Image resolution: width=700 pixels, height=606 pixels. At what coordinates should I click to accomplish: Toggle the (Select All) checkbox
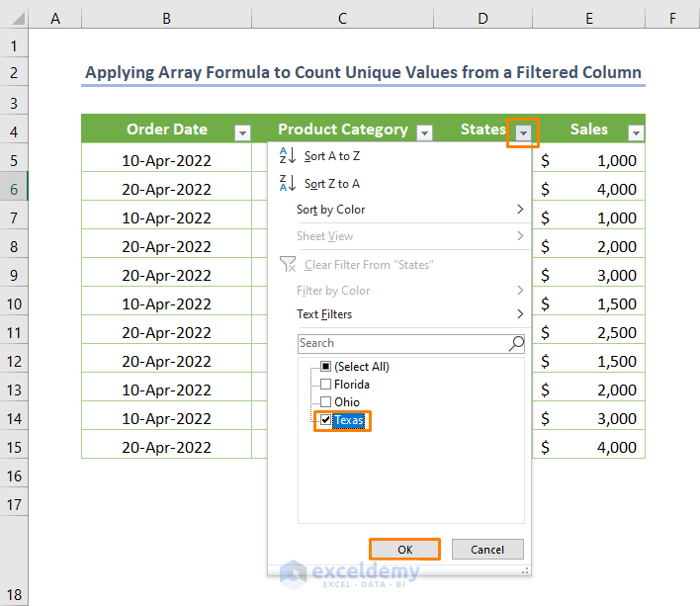click(326, 367)
